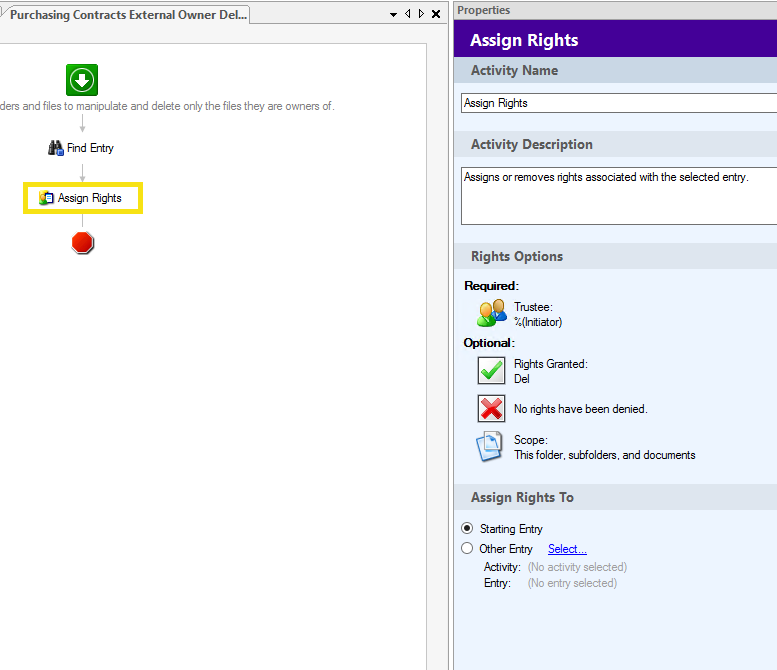777x670 pixels.
Task: Select the Find Entry binoculars icon
Action: [x=56, y=148]
